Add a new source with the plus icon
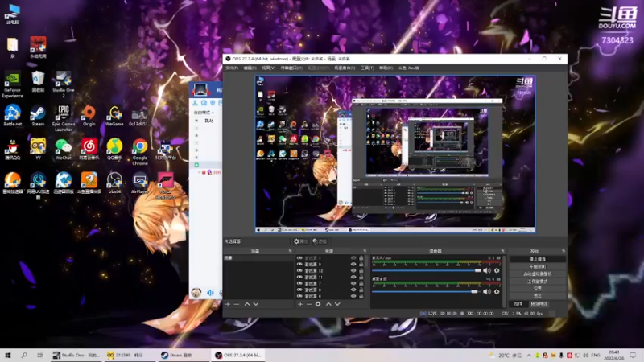The width and height of the screenshot is (644, 362). pyautogui.click(x=300, y=304)
